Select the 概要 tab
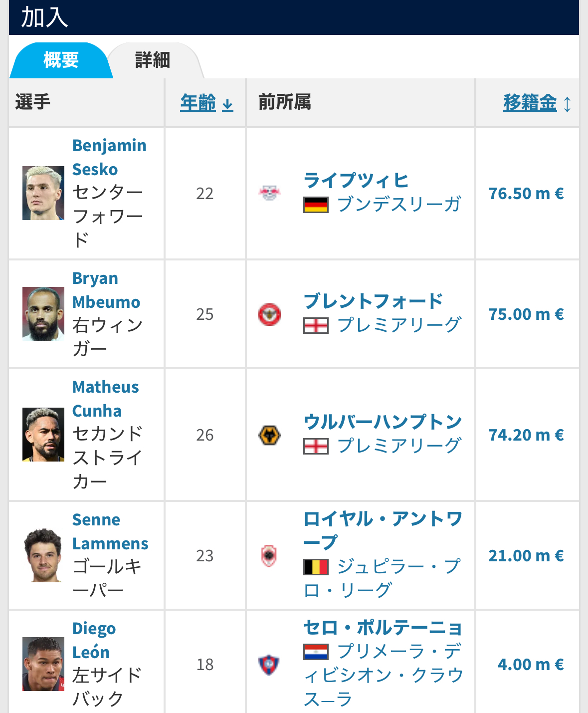This screenshot has width=588, height=713. pos(61,60)
